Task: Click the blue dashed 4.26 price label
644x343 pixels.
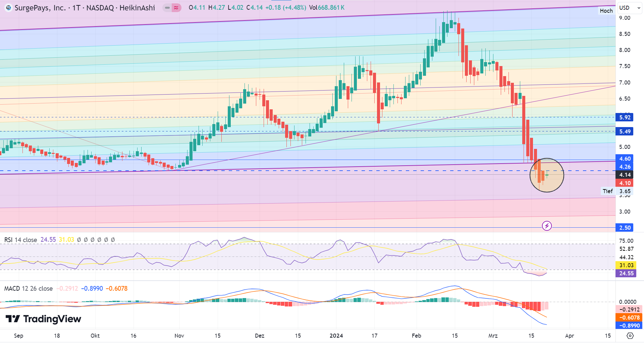Action: [625, 167]
